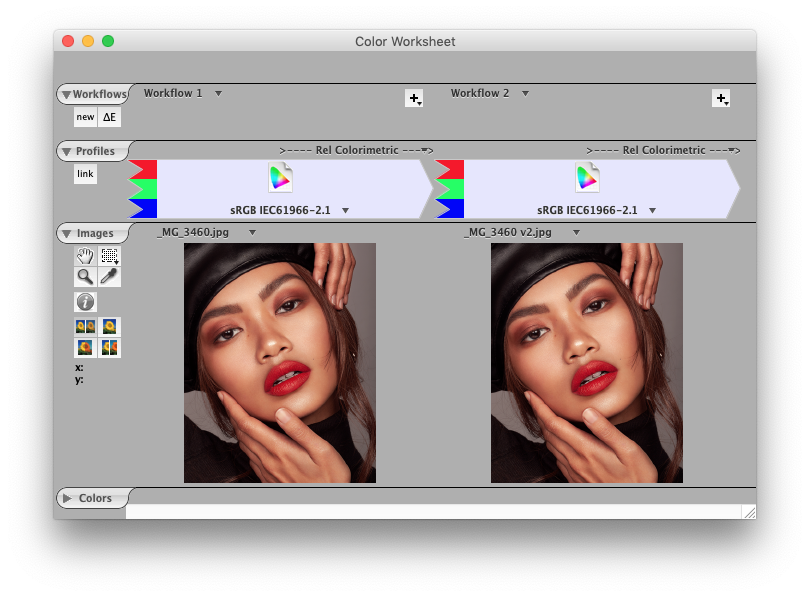Click the side-by-side images view icon

pyautogui.click(x=85, y=327)
